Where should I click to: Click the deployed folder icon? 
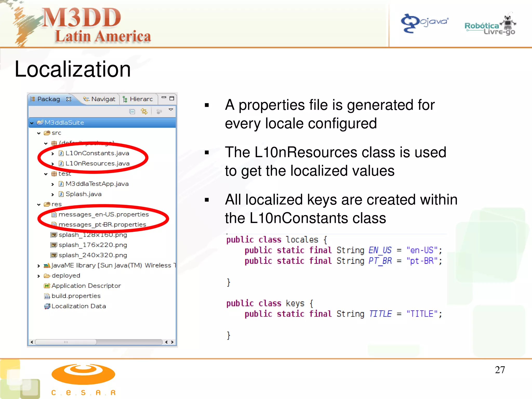(47, 276)
